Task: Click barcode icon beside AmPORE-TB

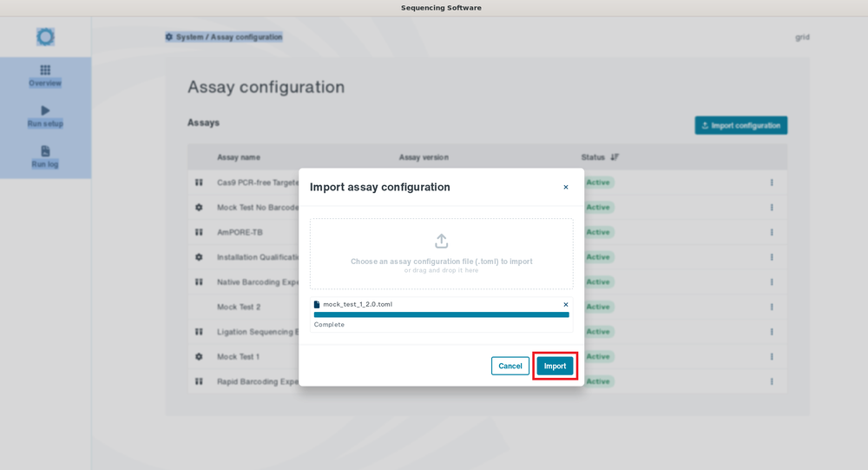Action: [199, 232]
